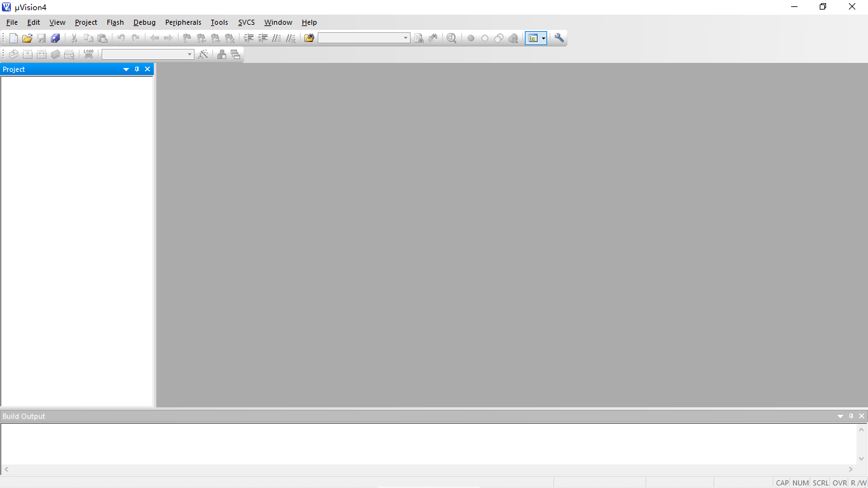Image resolution: width=868 pixels, height=488 pixels.
Task: Create a new file with the New icon
Action: [13, 38]
